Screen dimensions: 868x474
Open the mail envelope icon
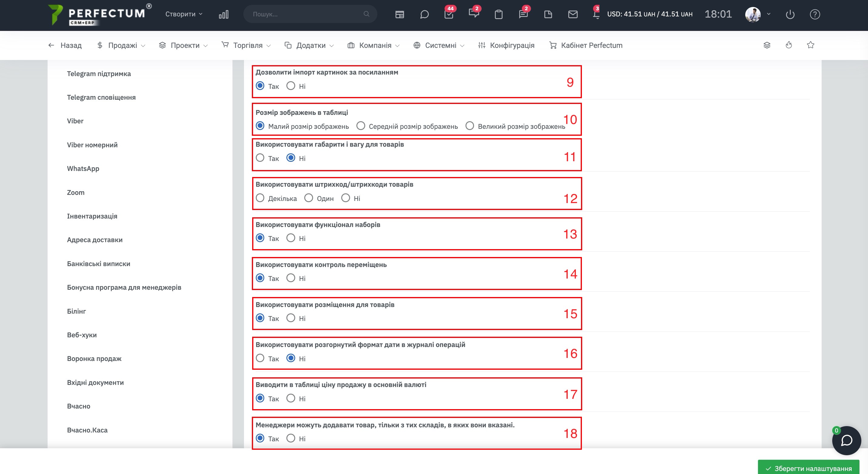coord(573,15)
